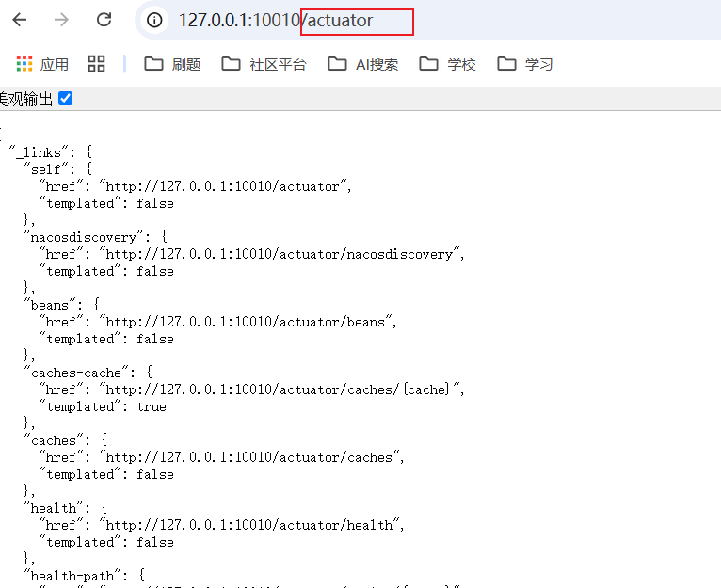Click the "caches" key text
The image size is (721, 588).
pos(54,440)
